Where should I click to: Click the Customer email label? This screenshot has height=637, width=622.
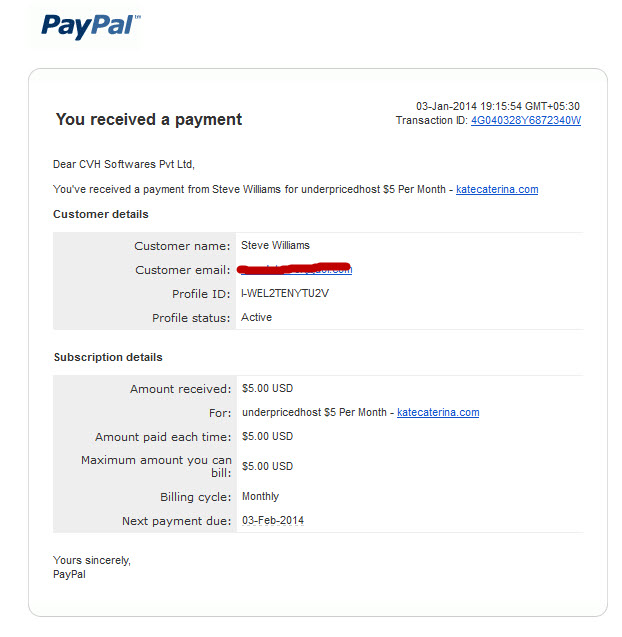click(182, 270)
